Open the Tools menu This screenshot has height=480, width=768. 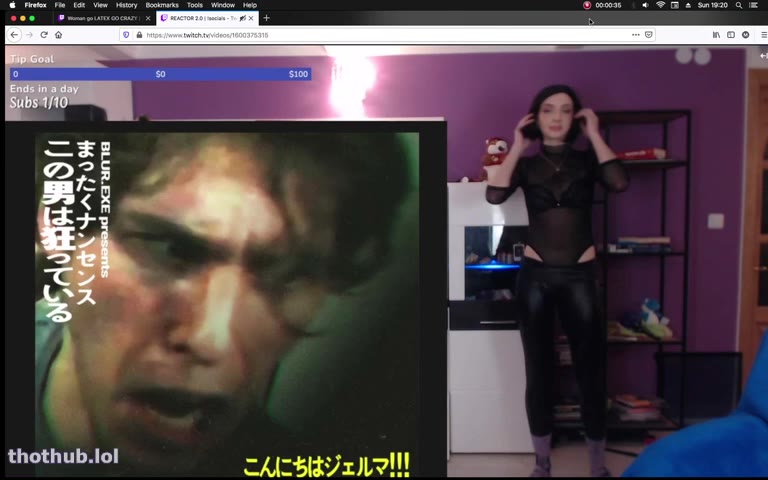click(194, 5)
